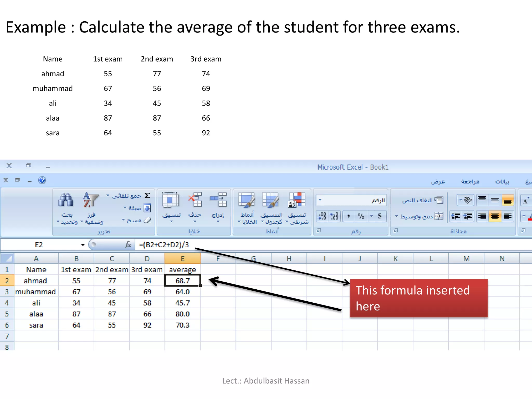Open Excel Help question mark icon
This screenshot has height=399, width=532.
pyautogui.click(x=42, y=180)
